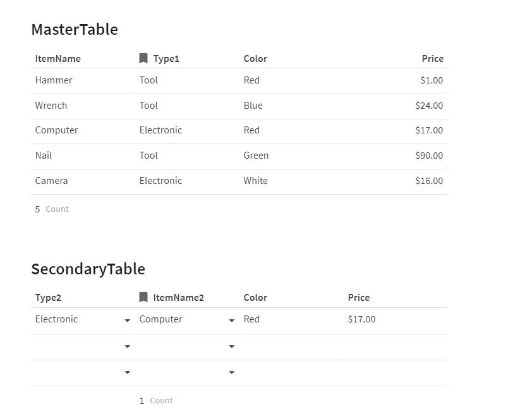This screenshot has height=409, width=532.
Task: Expand second-row empty ItemName2 dropdown
Action: click(232, 346)
